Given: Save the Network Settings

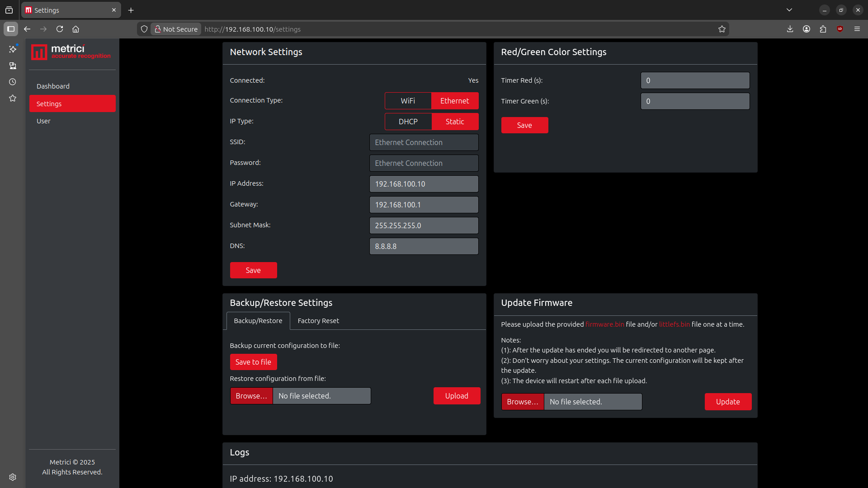Looking at the screenshot, I should click(x=253, y=270).
